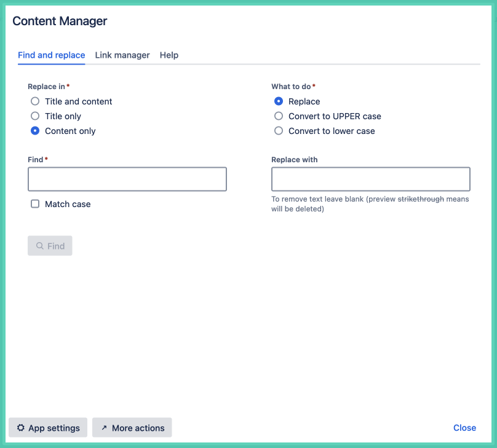The width and height of the screenshot is (497, 448).
Task: Enable the Match case checkbox
Action: coord(35,204)
